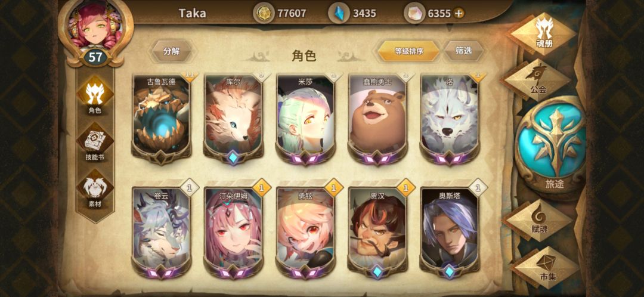644x297 pixels.
Task: Click the blue crystal currency icon
Action: point(339,13)
